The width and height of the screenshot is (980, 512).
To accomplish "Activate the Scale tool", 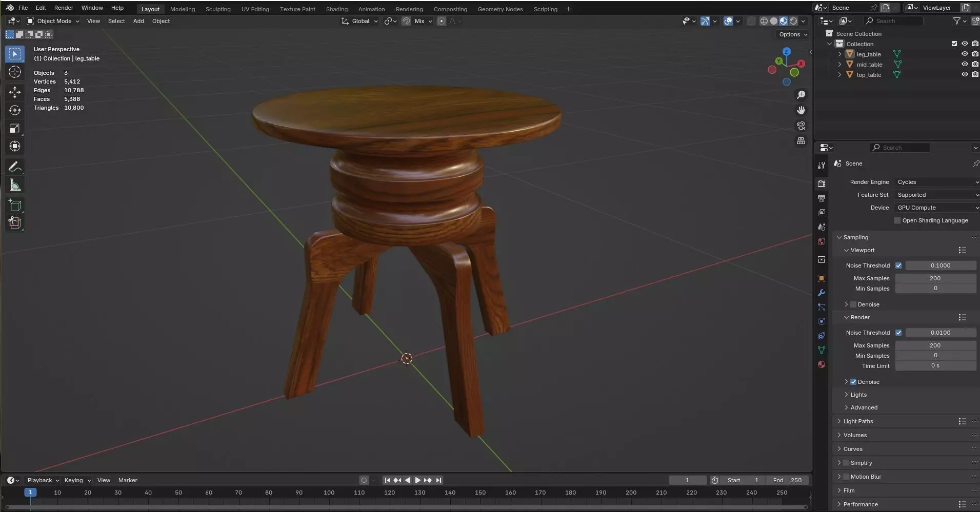I will pos(15,128).
